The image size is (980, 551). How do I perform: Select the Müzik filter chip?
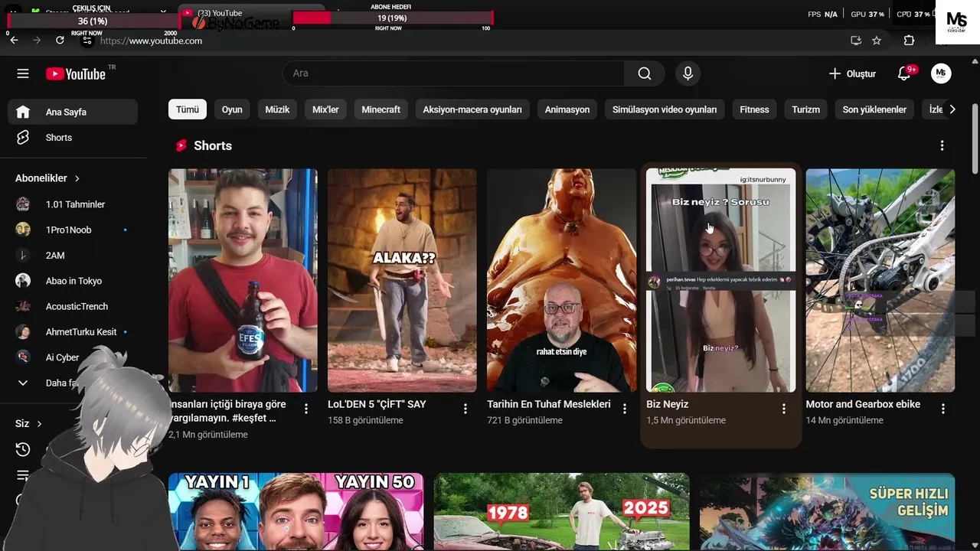point(277,109)
